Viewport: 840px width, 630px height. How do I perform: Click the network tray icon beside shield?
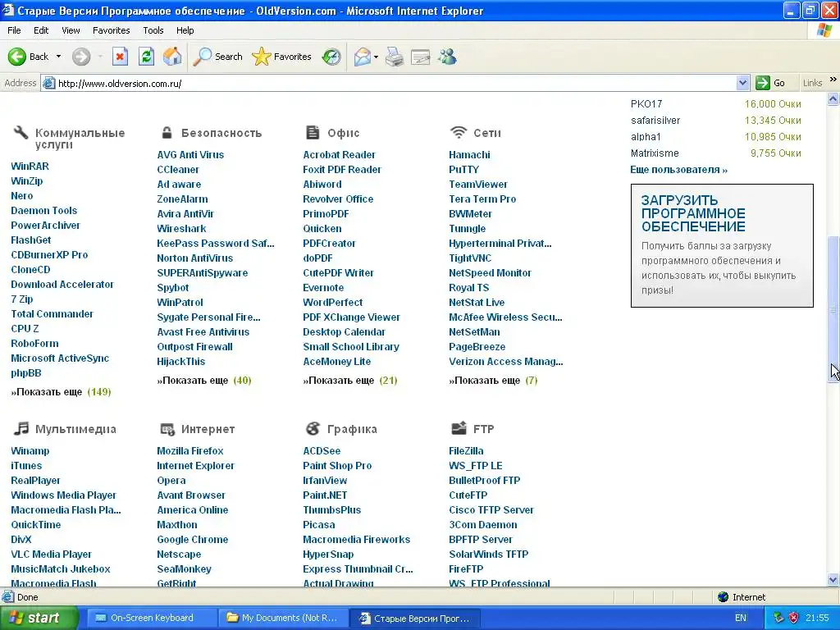(779, 618)
